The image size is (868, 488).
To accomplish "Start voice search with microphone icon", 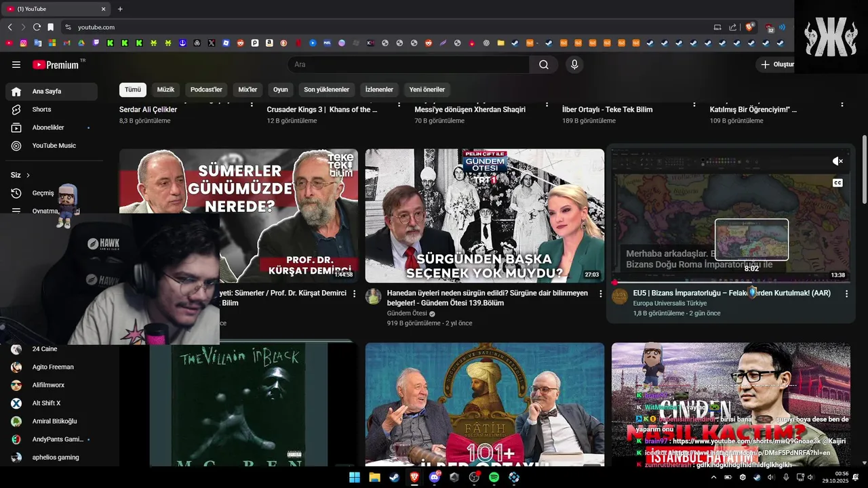I will [574, 64].
